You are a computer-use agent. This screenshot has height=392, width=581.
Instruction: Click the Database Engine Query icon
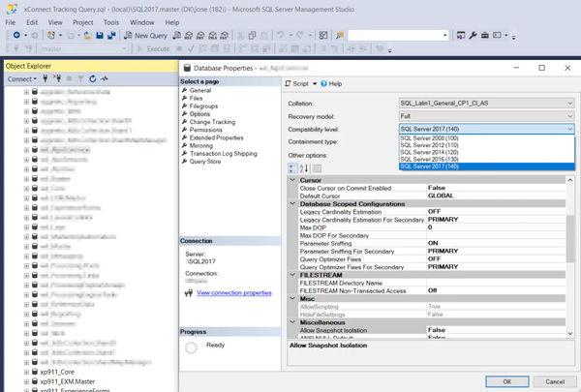177,35
